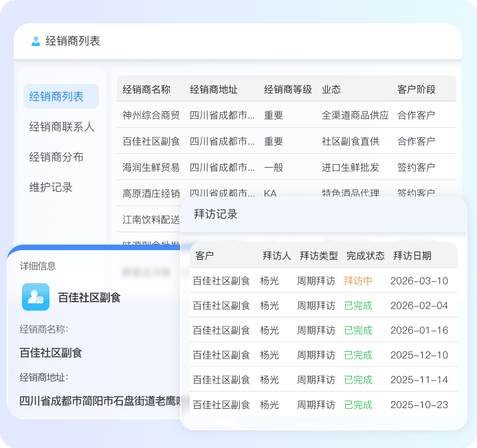Switch to 经销商分布 sidebar item
477x448 pixels.
[56, 157]
